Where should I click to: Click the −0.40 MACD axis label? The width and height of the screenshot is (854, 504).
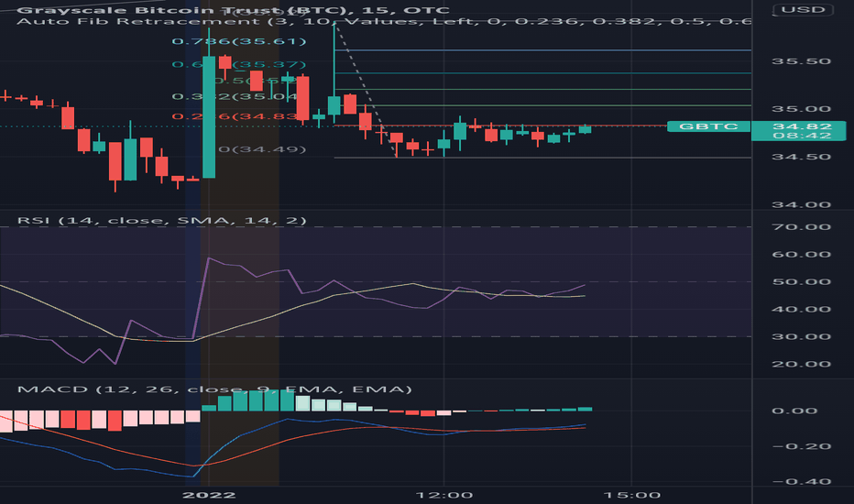click(x=801, y=482)
